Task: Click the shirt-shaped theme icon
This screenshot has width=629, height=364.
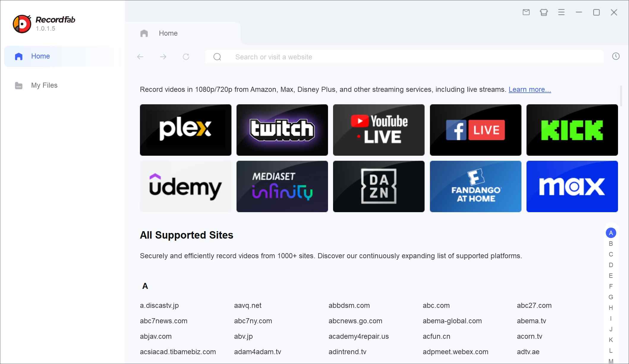Action: click(x=543, y=12)
